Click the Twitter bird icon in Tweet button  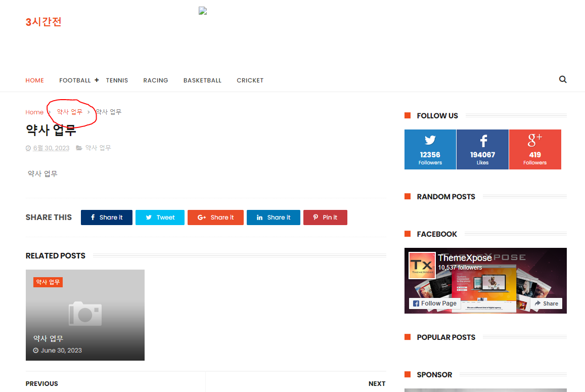(x=149, y=217)
